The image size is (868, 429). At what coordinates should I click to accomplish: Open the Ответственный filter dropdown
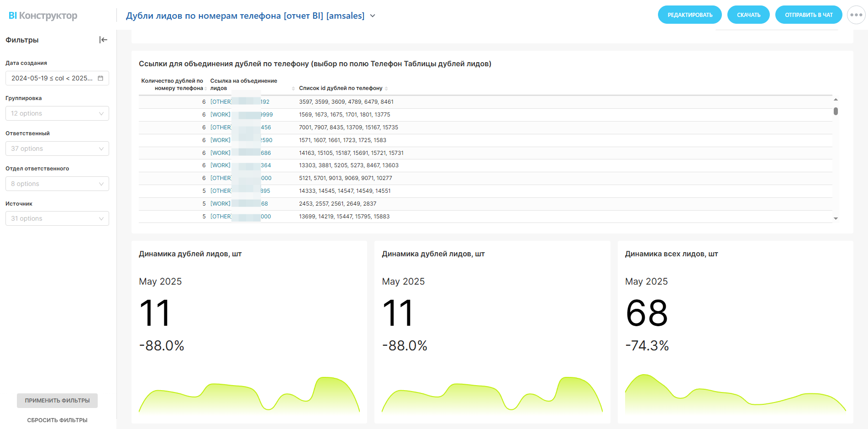point(57,148)
